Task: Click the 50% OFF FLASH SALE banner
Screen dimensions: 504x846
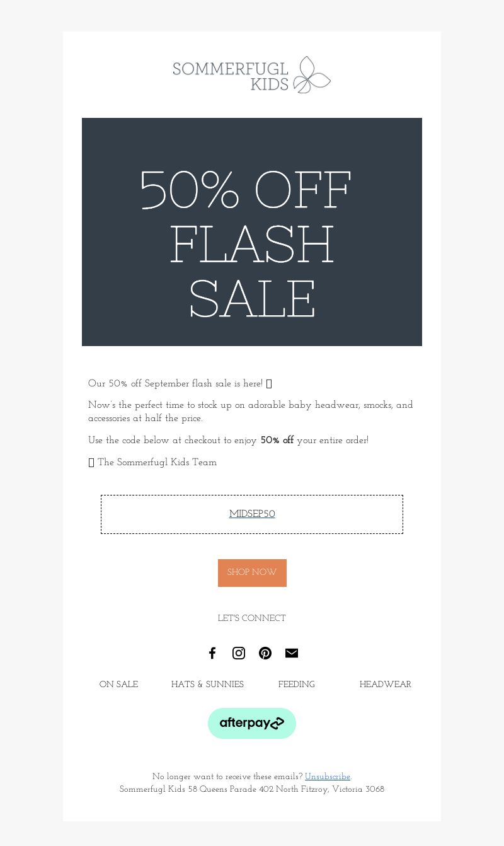Action: point(252,232)
